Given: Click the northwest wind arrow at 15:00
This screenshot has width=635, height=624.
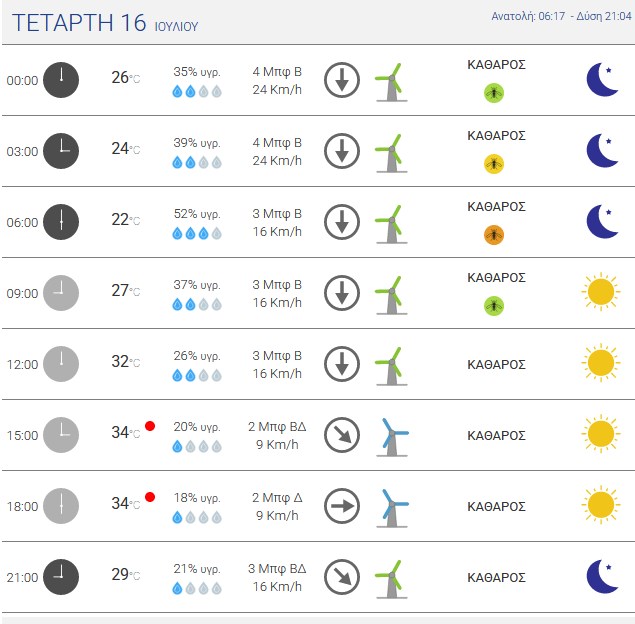Looking at the screenshot, I should coord(342,435).
